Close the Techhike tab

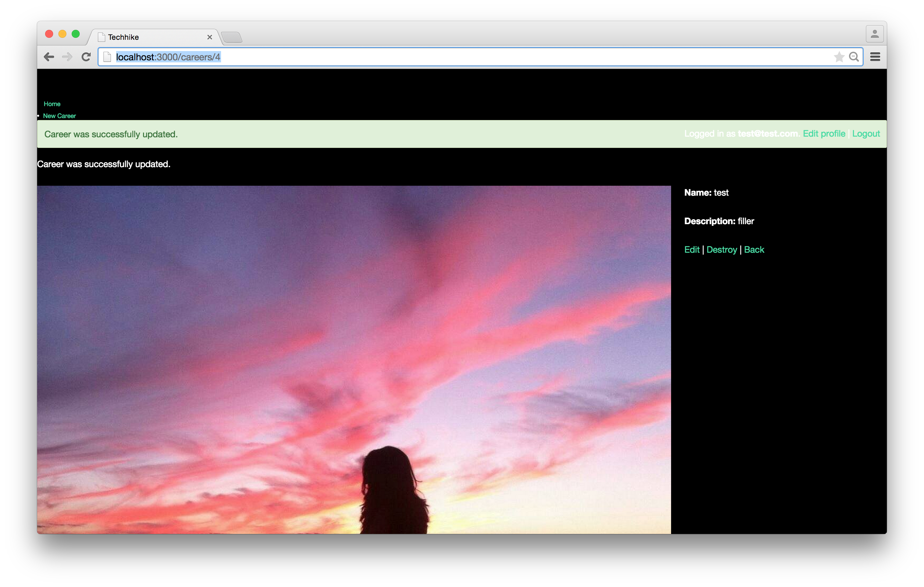pyautogui.click(x=209, y=37)
